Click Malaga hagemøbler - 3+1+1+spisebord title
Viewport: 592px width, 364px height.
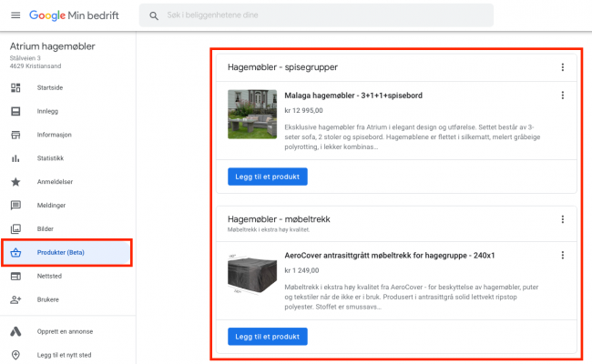click(353, 96)
